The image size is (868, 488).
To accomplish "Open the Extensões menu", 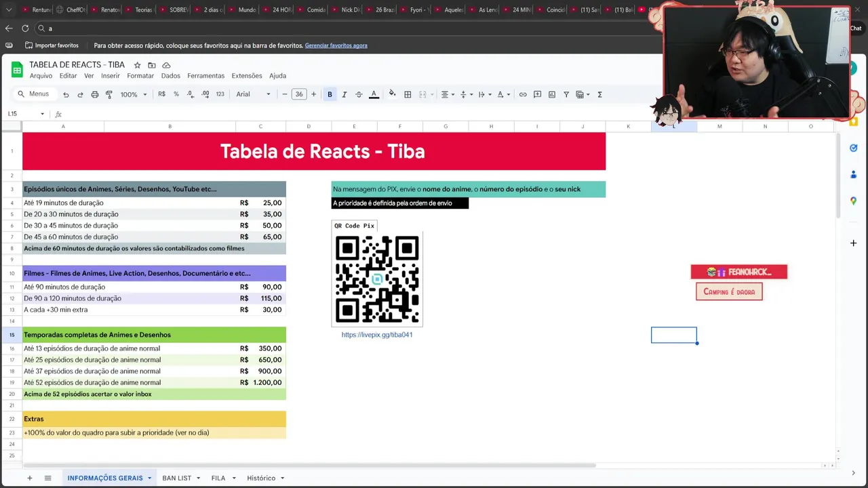I will [x=247, y=76].
